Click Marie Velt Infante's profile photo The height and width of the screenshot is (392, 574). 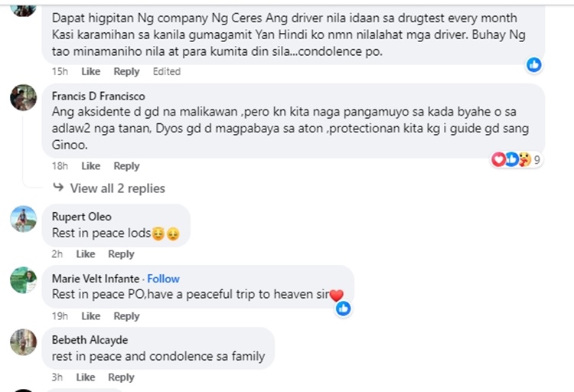click(x=24, y=280)
